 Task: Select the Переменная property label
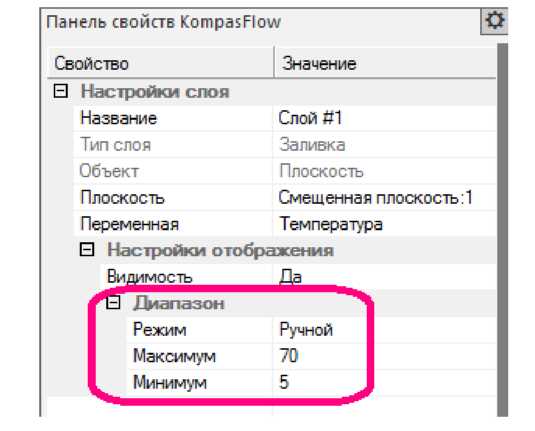click(129, 225)
